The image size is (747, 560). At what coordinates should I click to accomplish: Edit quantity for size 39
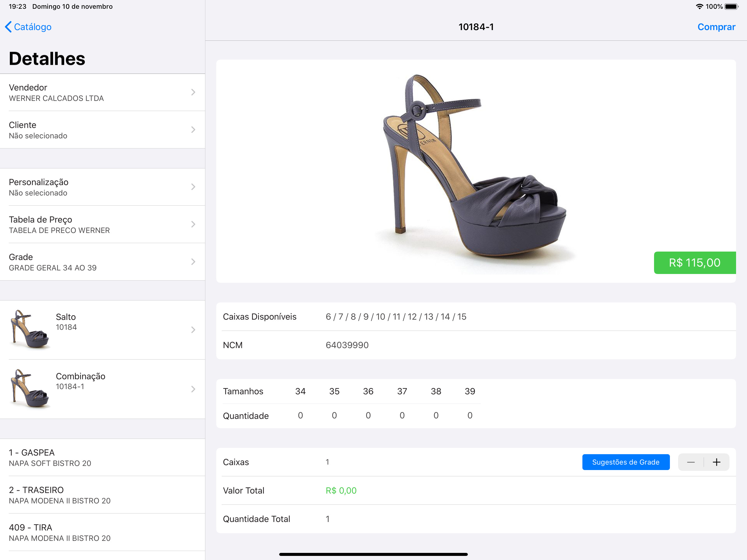(470, 415)
